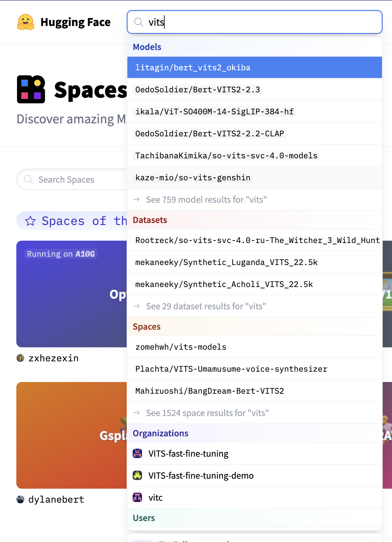See 759 model results for vits

[x=254, y=199]
